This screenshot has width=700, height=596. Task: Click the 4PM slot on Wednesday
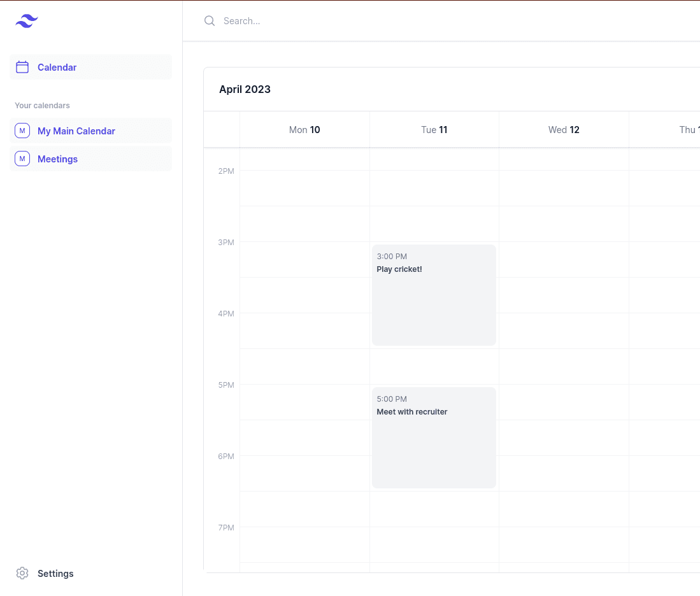click(564, 330)
